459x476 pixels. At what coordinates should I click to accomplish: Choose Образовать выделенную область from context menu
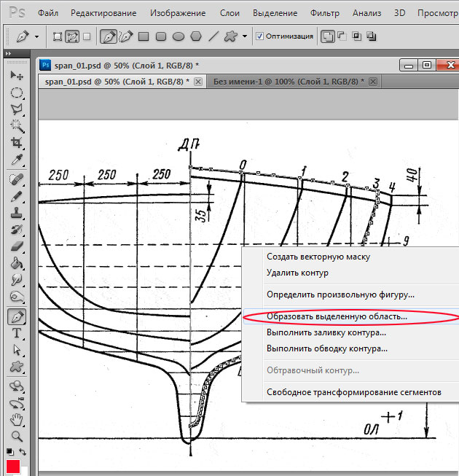337,317
